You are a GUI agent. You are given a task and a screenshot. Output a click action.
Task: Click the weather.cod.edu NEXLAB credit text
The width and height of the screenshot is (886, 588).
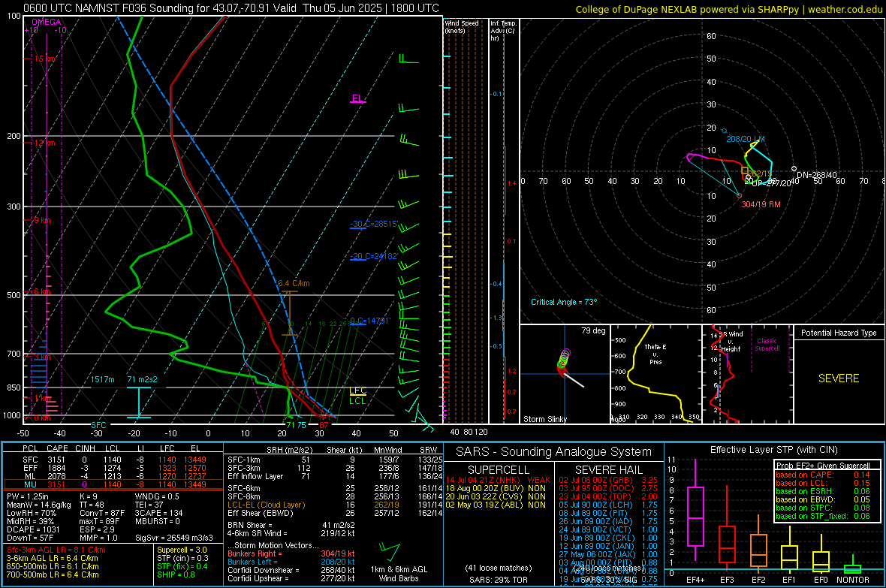729,9
